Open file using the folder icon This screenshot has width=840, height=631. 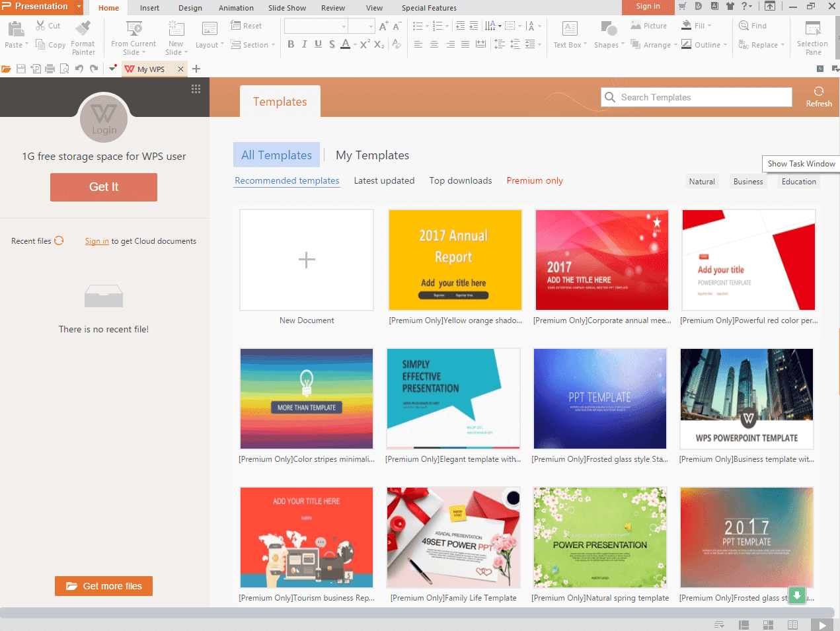pos(7,69)
